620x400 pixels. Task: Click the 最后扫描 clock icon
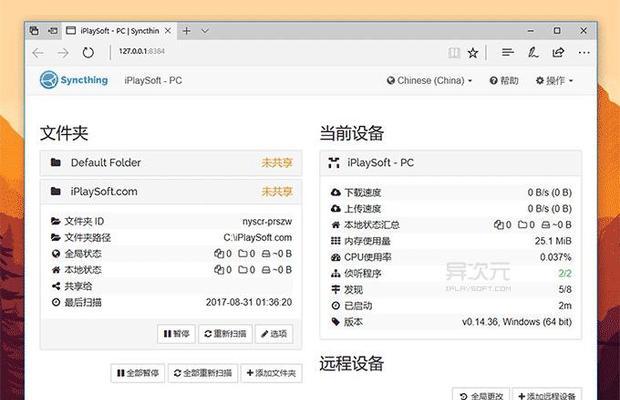[x=56, y=302]
